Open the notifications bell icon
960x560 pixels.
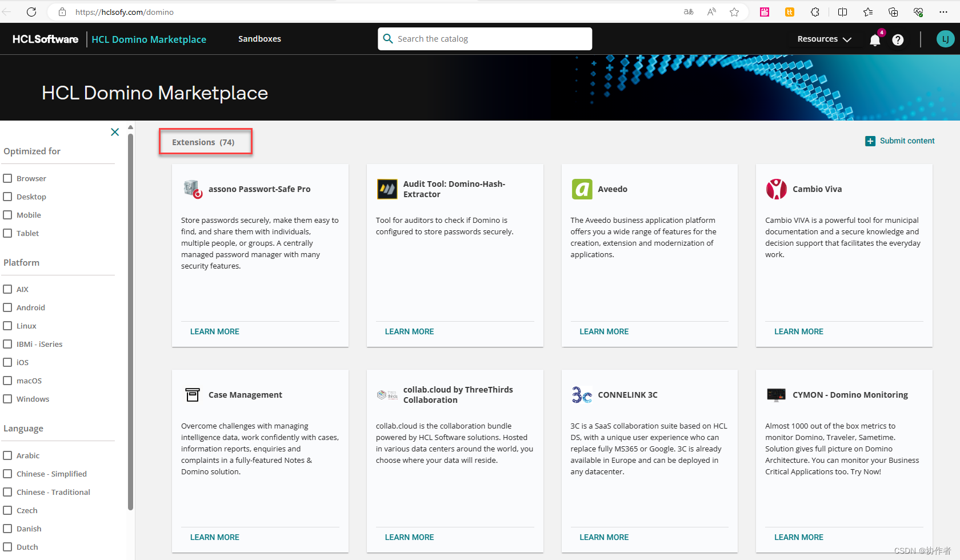tap(875, 39)
